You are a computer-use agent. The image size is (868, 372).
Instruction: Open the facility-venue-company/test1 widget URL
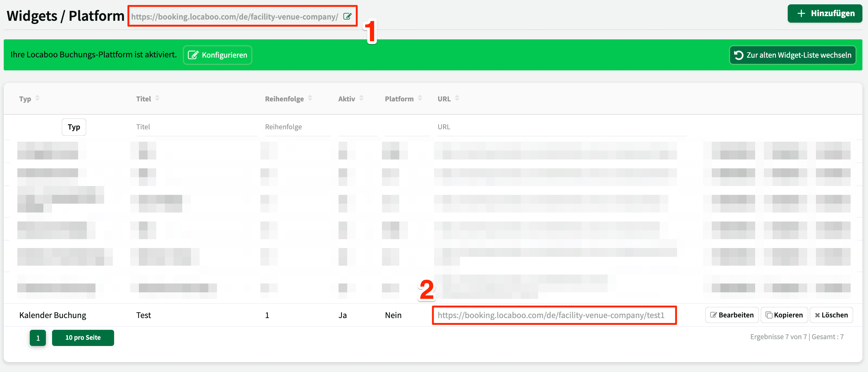pos(554,315)
